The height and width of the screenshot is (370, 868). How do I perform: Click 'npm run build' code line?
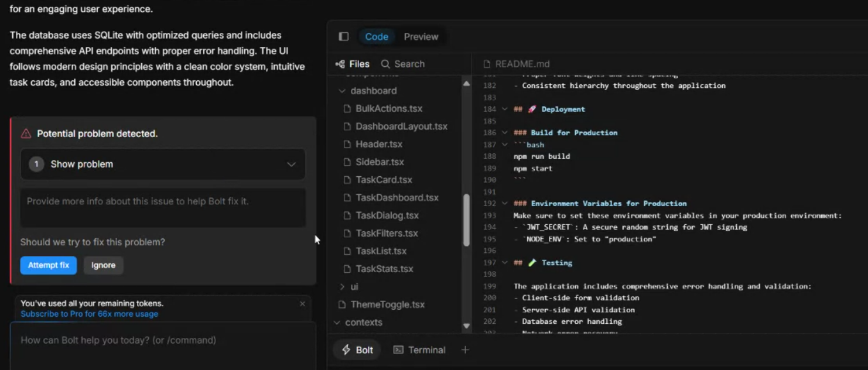point(542,156)
